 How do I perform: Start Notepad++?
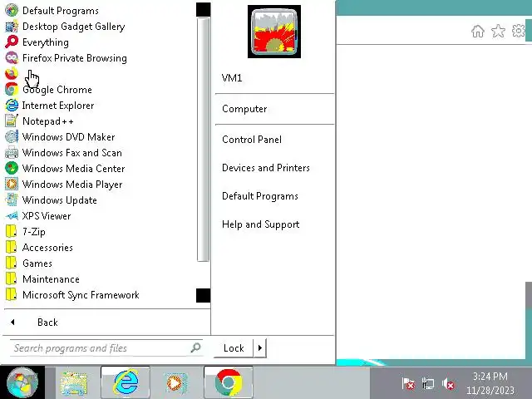pyautogui.click(x=39, y=121)
